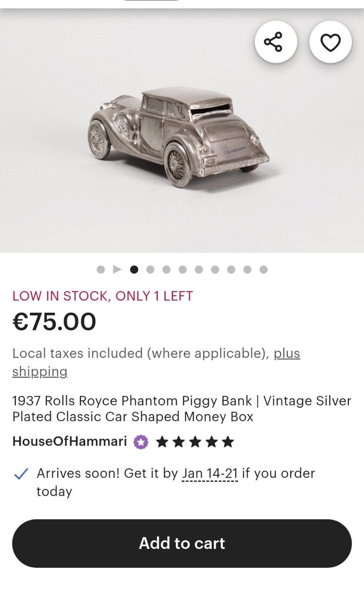The width and height of the screenshot is (364, 591).
Task: Favorite the item with the heart icon
Action: [x=331, y=42]
